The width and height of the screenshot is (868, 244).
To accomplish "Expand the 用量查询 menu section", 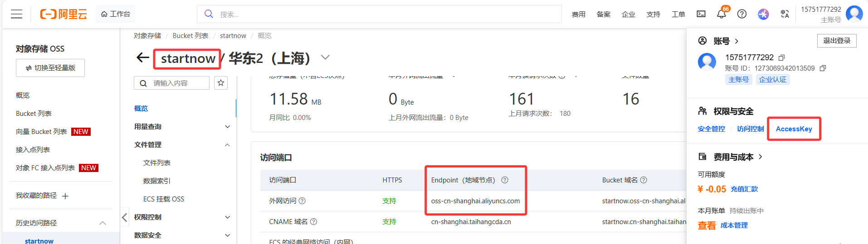I will click(x=227, y=127).
